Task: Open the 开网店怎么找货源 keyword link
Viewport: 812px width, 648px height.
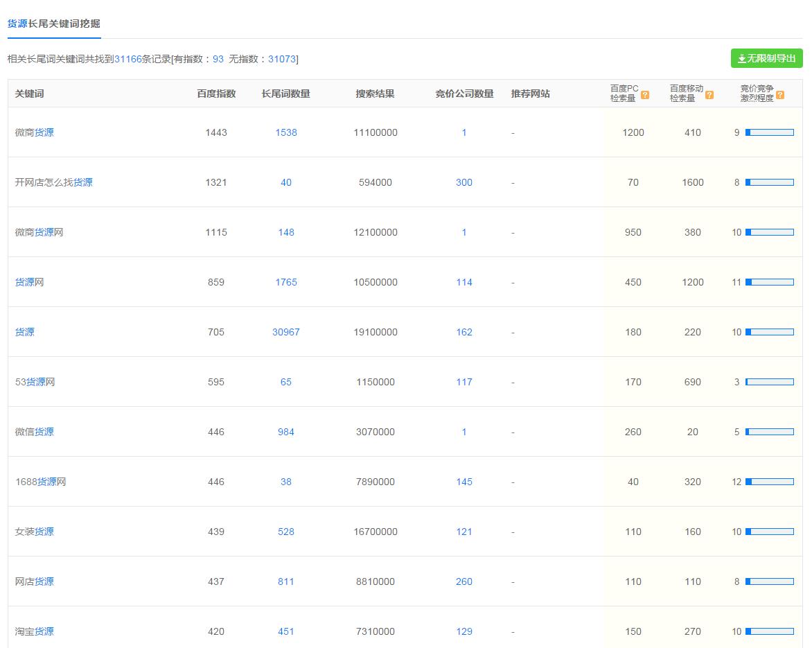Action: 54,182
